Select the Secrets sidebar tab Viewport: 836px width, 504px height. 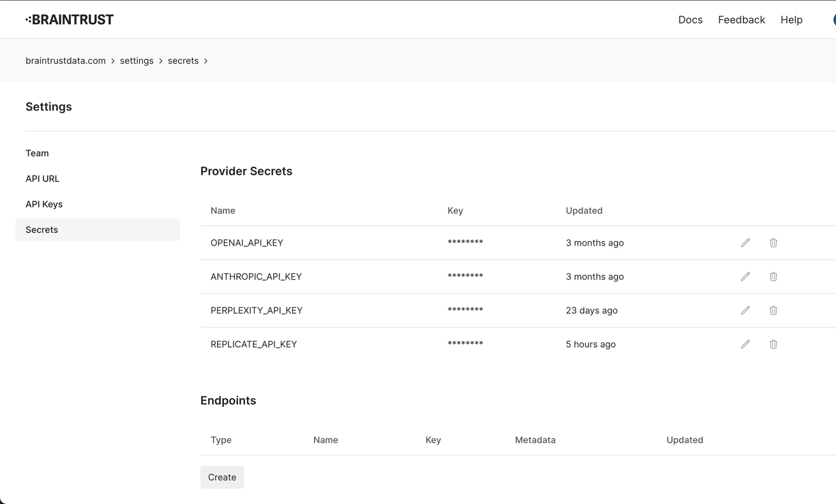point(41,229)
